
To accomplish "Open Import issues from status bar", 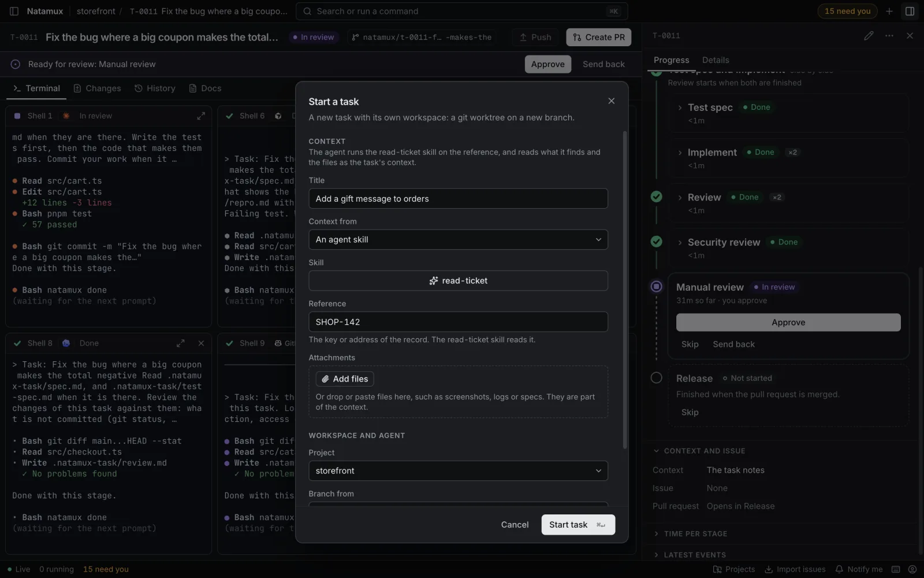I will pos(795,569).
